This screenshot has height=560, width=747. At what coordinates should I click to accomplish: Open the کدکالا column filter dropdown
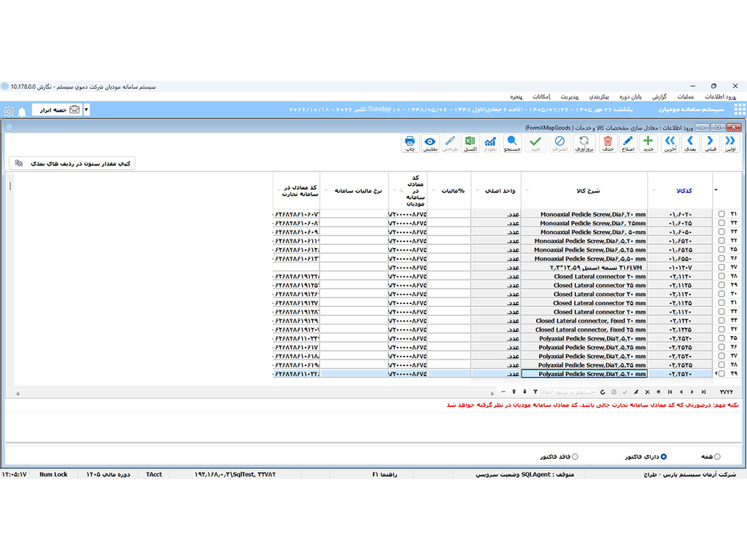pos(654,190)
